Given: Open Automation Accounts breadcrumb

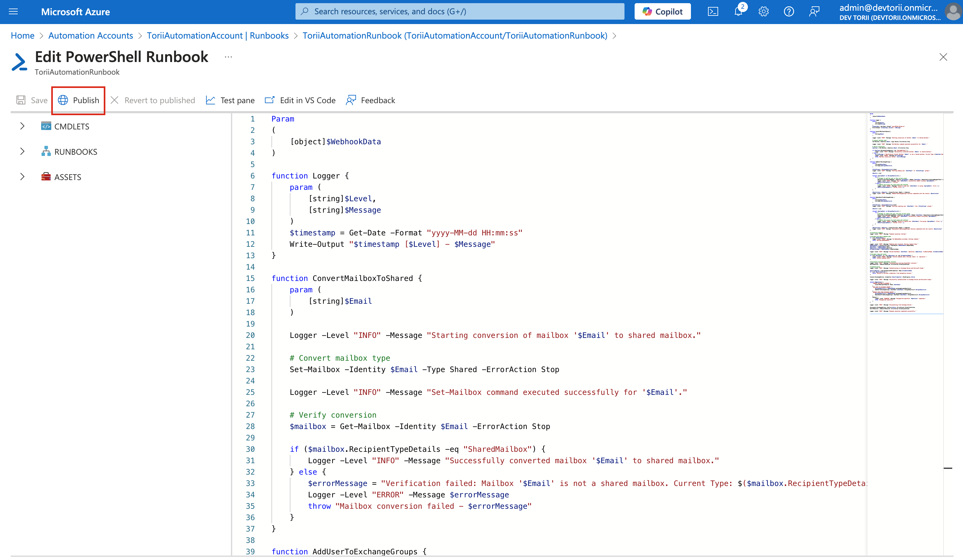Looking at the screenshot, I should click(90, 35).
